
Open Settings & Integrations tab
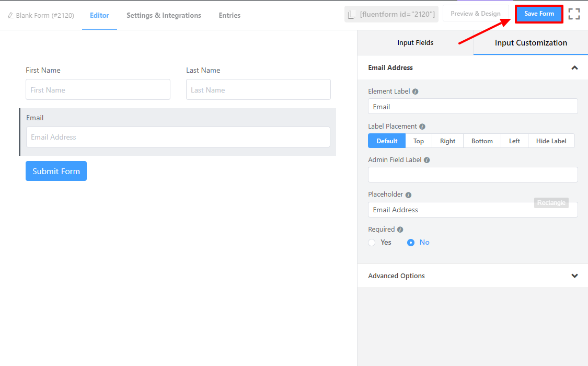164,15
